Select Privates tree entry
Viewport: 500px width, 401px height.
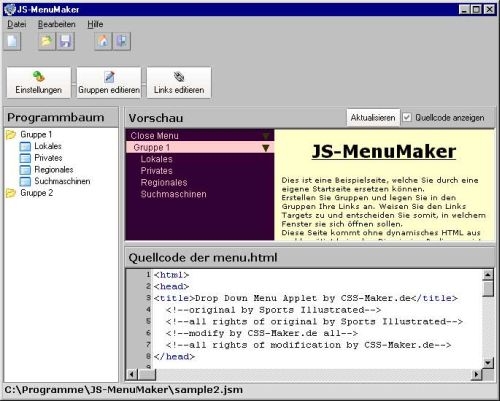pyautogui.click(x=48, y=158)
